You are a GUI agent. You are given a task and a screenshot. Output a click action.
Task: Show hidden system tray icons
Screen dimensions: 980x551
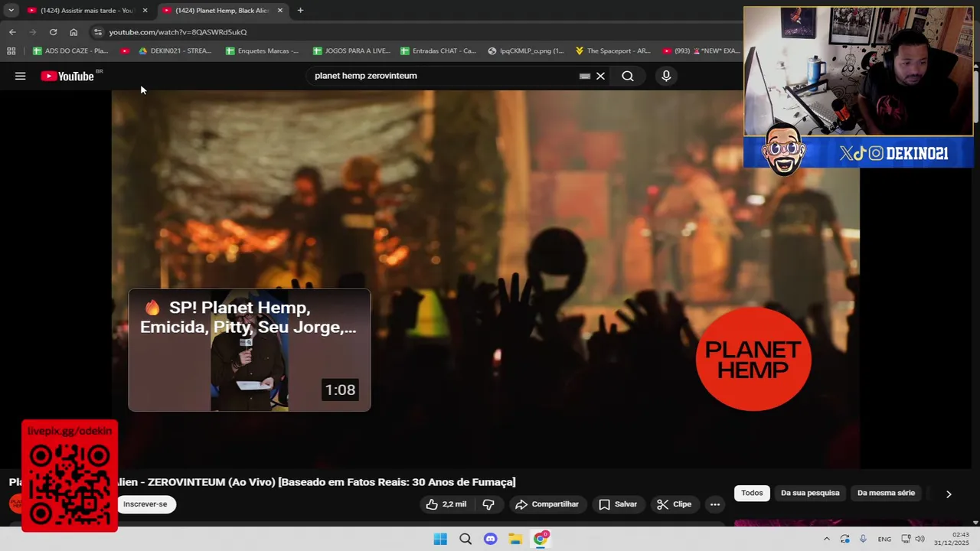826,539
